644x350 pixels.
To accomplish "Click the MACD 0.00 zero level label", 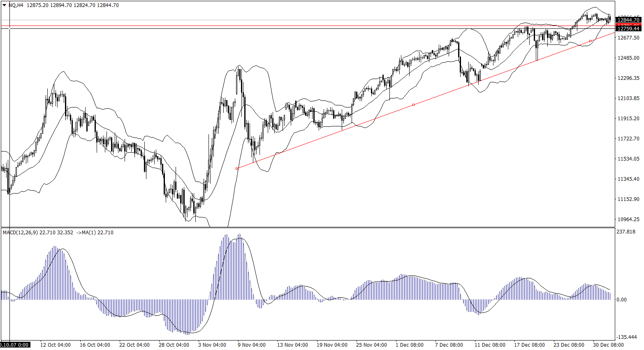I will (x=621, y=300).
